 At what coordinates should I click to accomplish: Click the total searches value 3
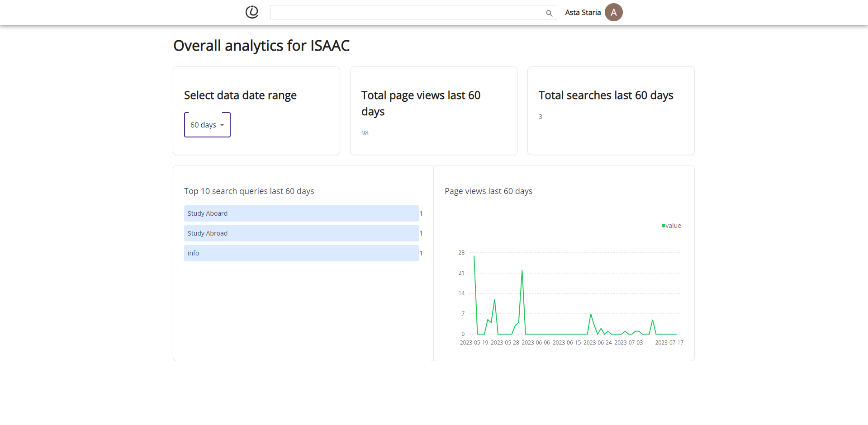[541, 117]
